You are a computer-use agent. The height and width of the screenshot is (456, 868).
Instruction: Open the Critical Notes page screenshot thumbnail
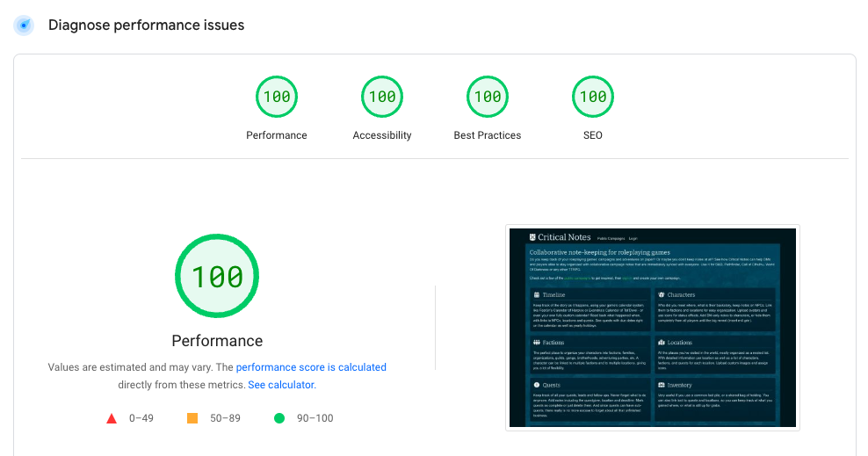click(651, 328)
